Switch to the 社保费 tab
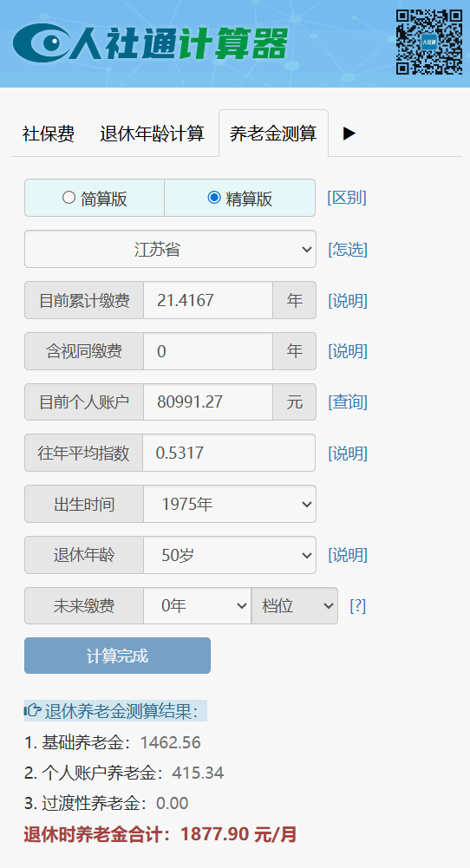 coord(49,134)
